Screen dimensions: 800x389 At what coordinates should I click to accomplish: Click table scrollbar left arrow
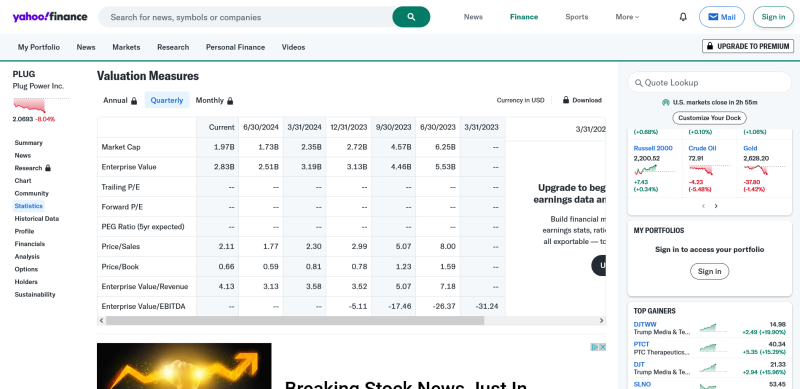pyautogui.click(x=102, y=321)
